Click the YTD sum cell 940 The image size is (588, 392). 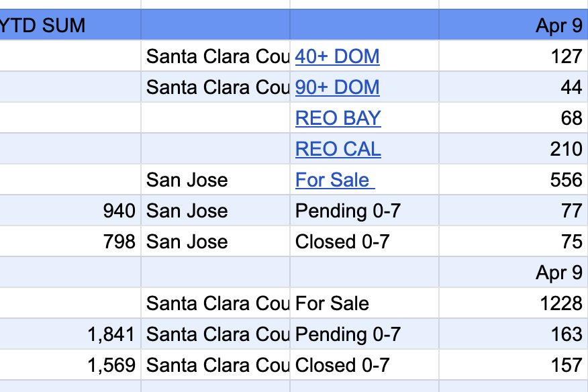[x=70, y=210]
